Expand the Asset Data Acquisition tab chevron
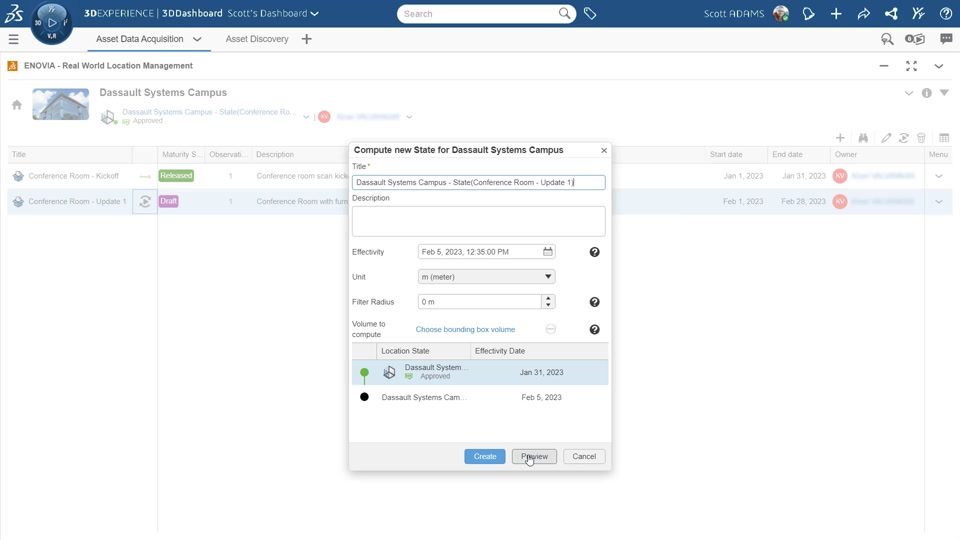960x540 pixels. tap(197, 39)
